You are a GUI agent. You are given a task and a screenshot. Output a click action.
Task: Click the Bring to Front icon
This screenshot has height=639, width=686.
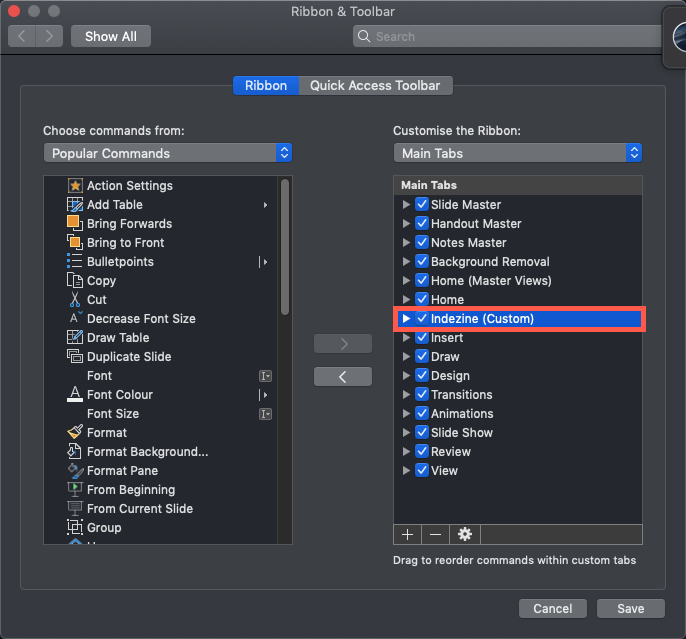pyautogui.click(x=75, y=242)
